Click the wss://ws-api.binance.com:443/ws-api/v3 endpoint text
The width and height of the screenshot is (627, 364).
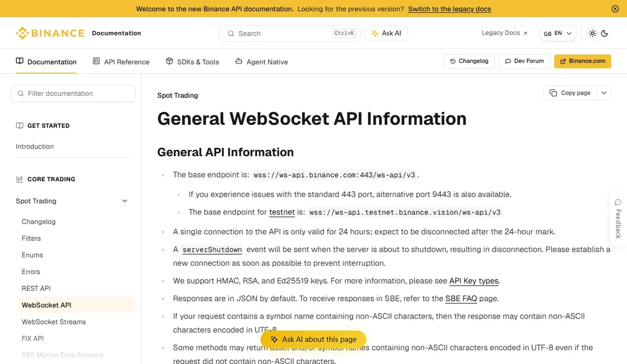pos(334,175)
